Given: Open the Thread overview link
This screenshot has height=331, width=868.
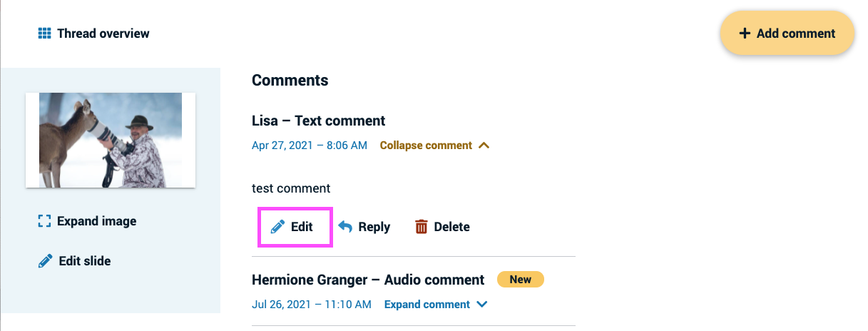Looking at the screenshot, I should (x=94, y=34).
